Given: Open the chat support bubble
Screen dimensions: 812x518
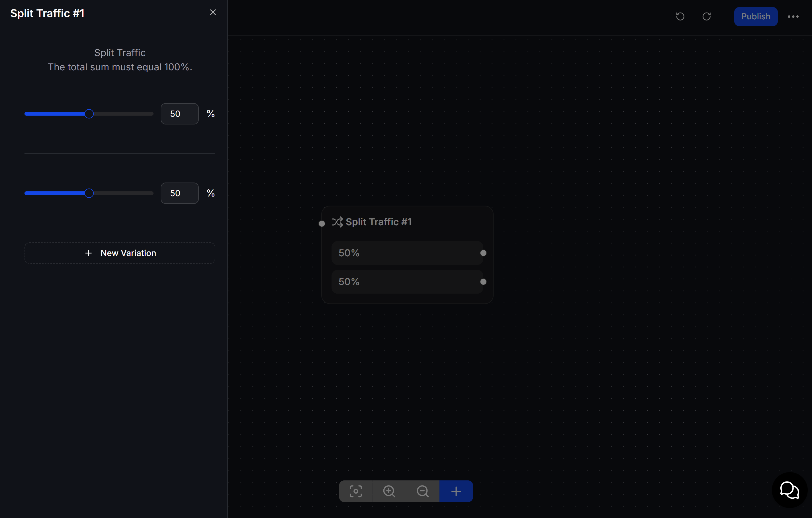Looking at the screenshot, I should coord(789,490).
